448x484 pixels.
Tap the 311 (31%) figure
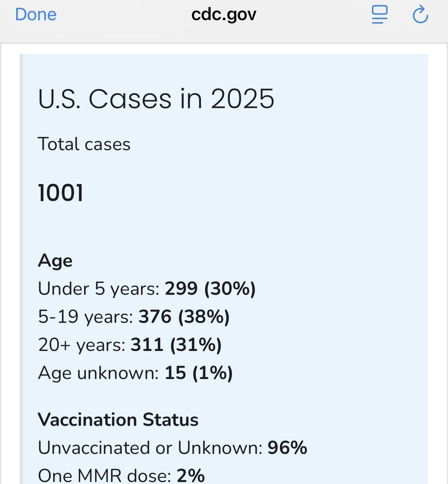pyautogui.click(x=176, y=345)
